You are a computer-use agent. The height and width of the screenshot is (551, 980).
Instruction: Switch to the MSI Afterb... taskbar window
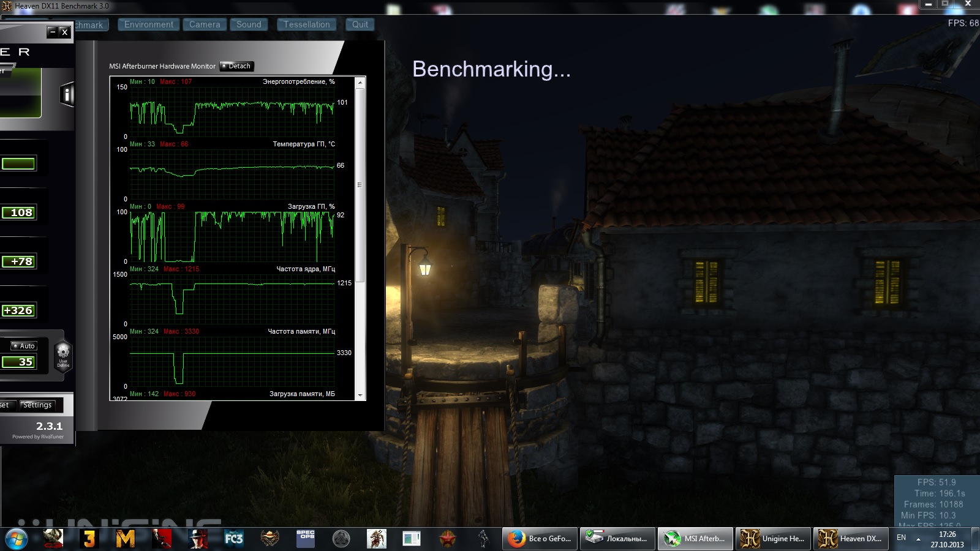click(x=695, y=539)
